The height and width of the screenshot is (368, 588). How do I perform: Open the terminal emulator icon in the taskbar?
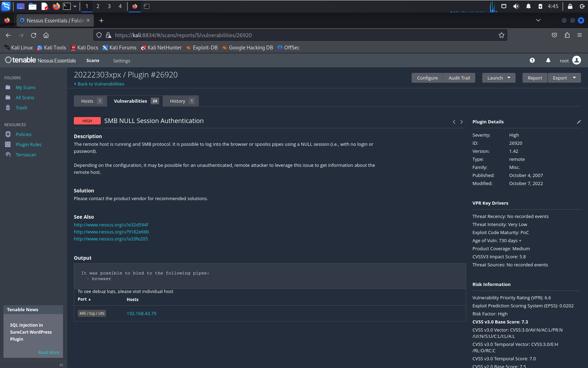click(67, 6)
